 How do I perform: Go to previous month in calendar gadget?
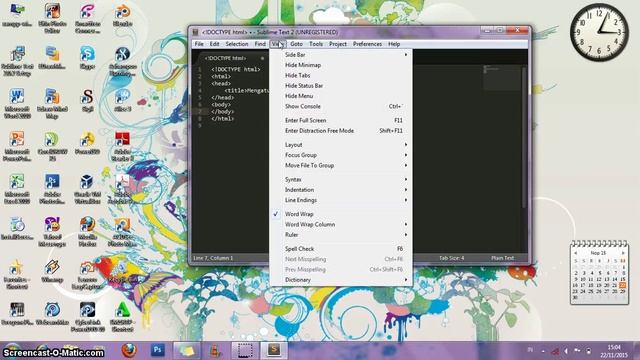(576, 253)
